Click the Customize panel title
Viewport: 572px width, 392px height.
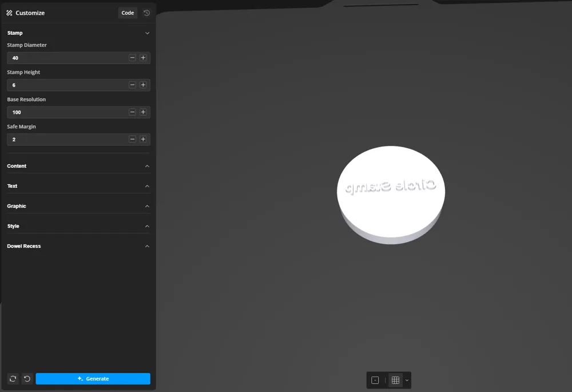tap(30, 13)
